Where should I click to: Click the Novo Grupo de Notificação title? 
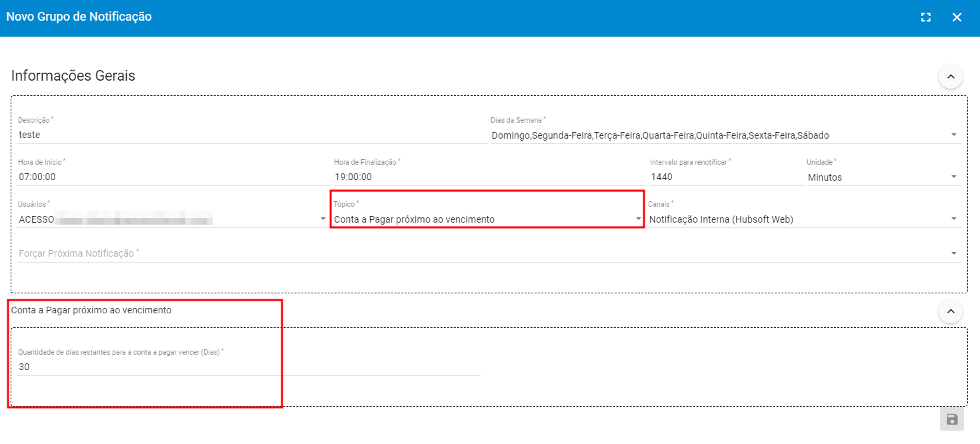[x=79, y=17]
